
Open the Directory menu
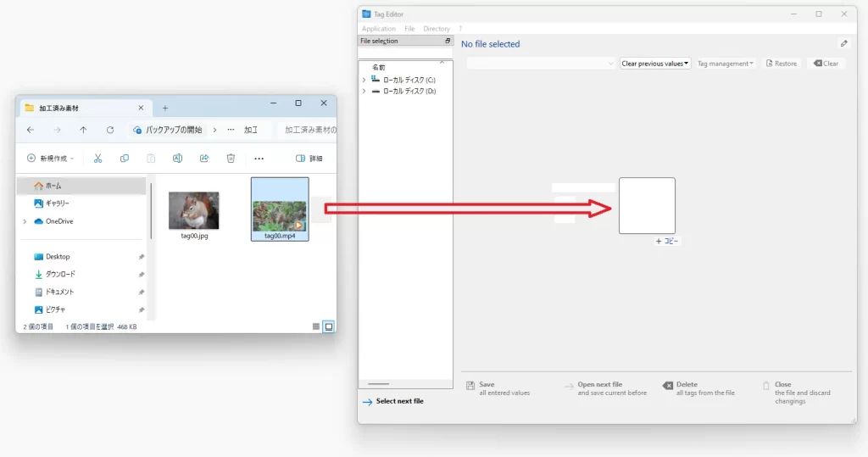437,29
